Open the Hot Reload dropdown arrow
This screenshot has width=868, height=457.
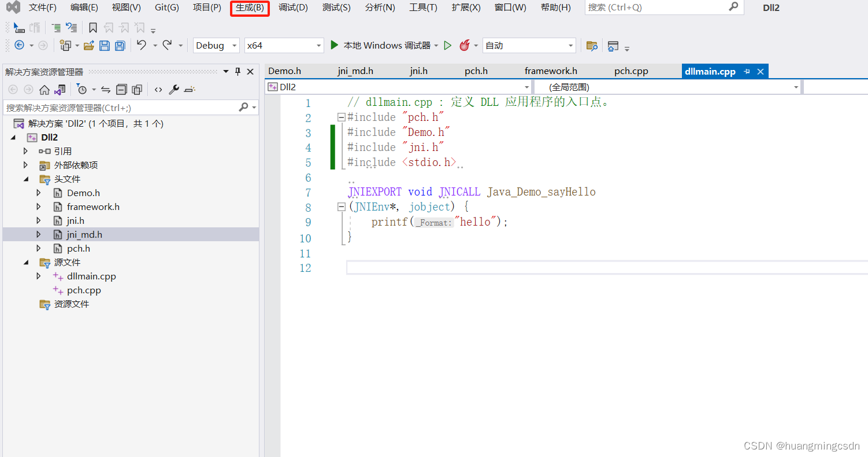coord(476,46)
